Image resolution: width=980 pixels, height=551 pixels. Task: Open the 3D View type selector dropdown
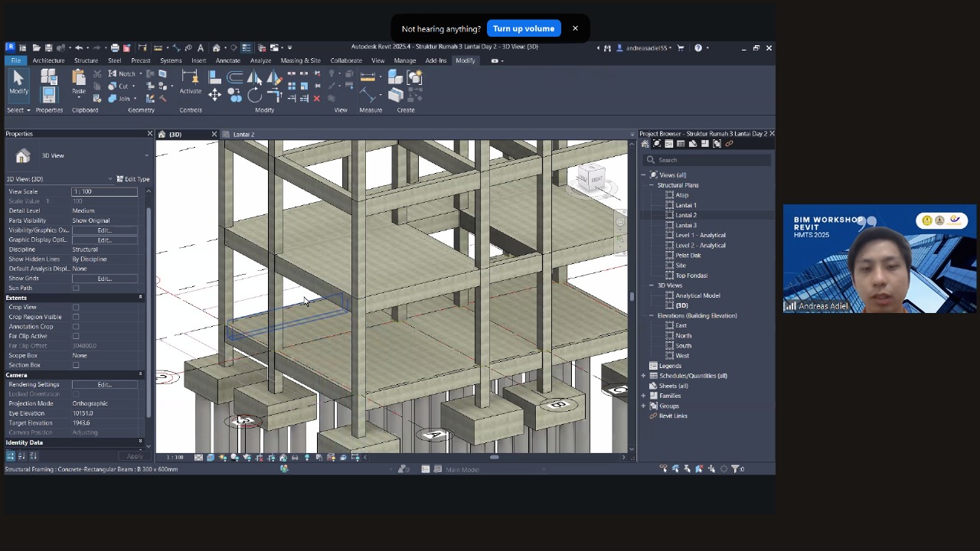pos(146,156)
